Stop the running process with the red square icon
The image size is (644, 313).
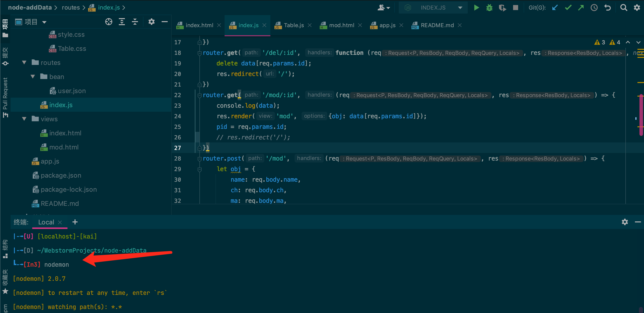point(515,8)
